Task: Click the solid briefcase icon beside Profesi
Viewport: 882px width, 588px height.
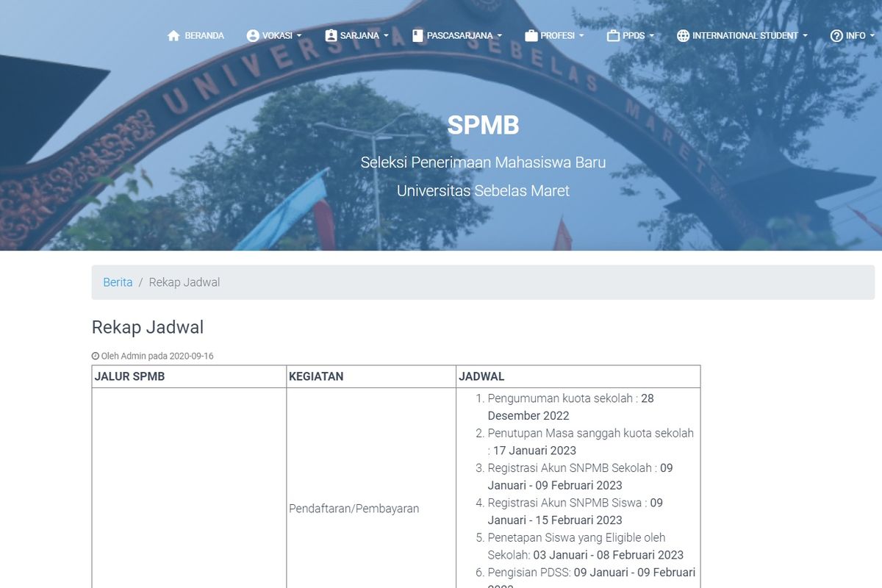Action: point(531,35)
